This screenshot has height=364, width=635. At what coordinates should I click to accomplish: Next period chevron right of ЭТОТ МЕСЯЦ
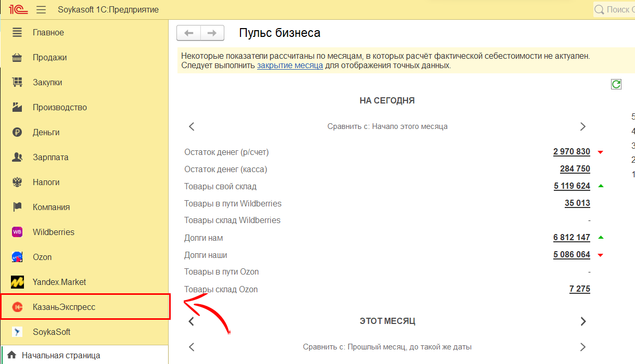[583, 321]
